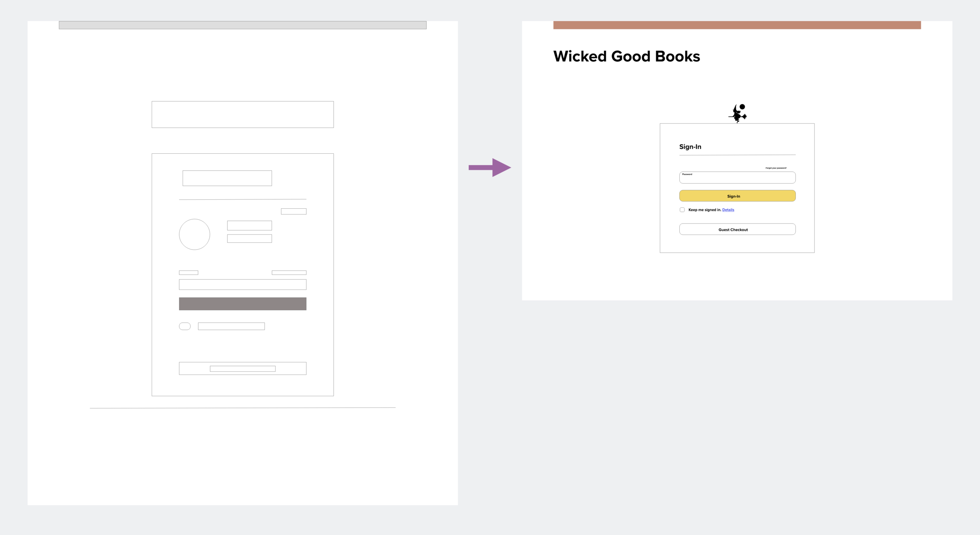This screenshot has height=535, width=980.
Task: Tick the Keep me signed in checkbox
Action: coord(682,210)
